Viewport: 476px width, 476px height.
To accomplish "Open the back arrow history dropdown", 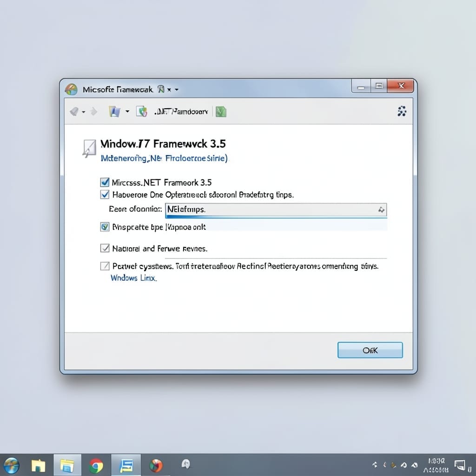I will 84,112.
